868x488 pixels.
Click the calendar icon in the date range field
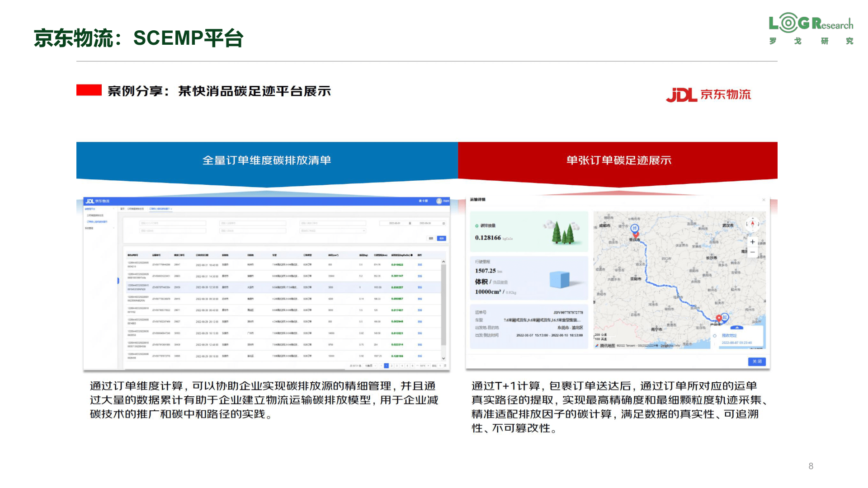click(443, 223)
